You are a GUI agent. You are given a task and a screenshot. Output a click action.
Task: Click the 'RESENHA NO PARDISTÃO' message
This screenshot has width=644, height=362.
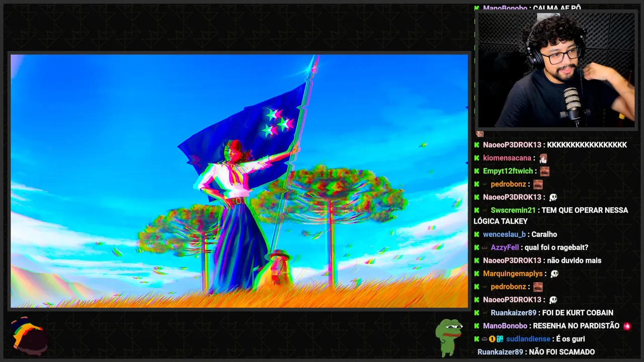576,326
